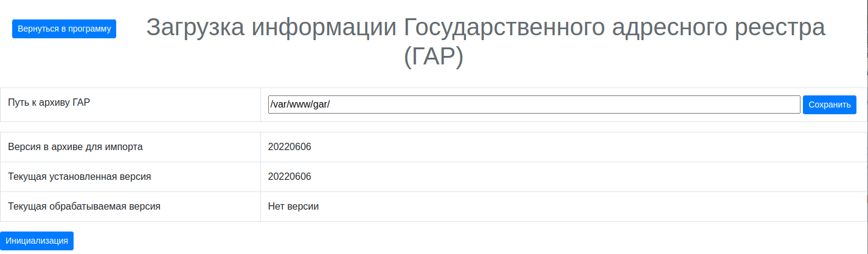Click the "Вернуться в программу" button
The width and height of the screenshot is (868, 254).
64,29
